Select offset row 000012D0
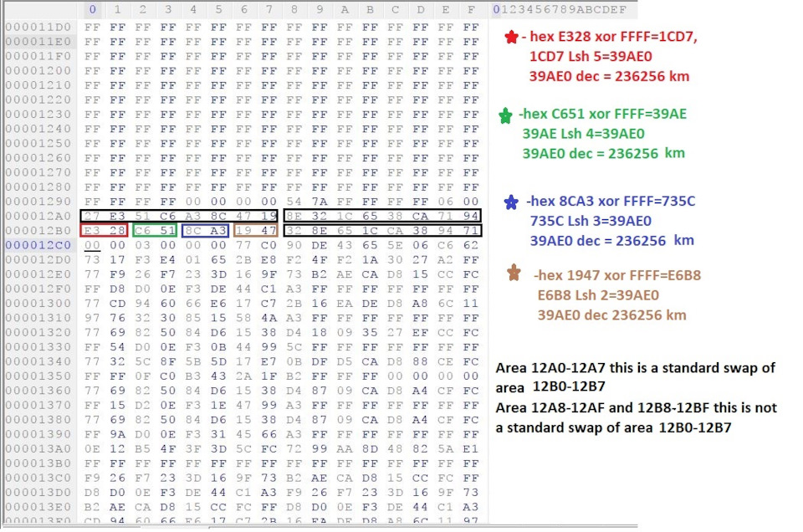The image size is (803, 532). pyautogui.click(x=38, y=259)
